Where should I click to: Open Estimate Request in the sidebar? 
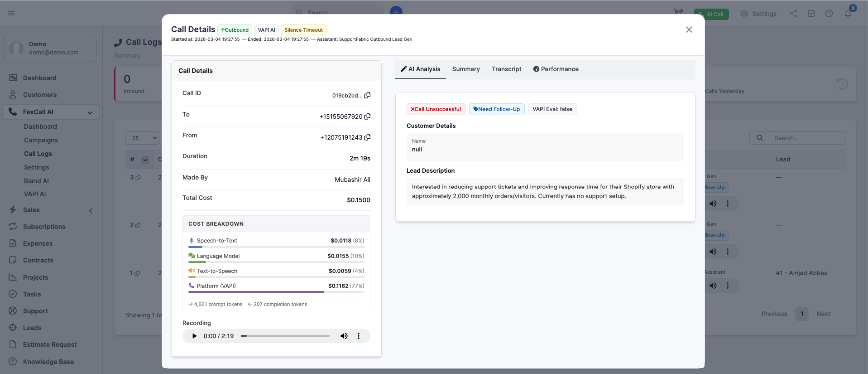click(x=50, y=345)
